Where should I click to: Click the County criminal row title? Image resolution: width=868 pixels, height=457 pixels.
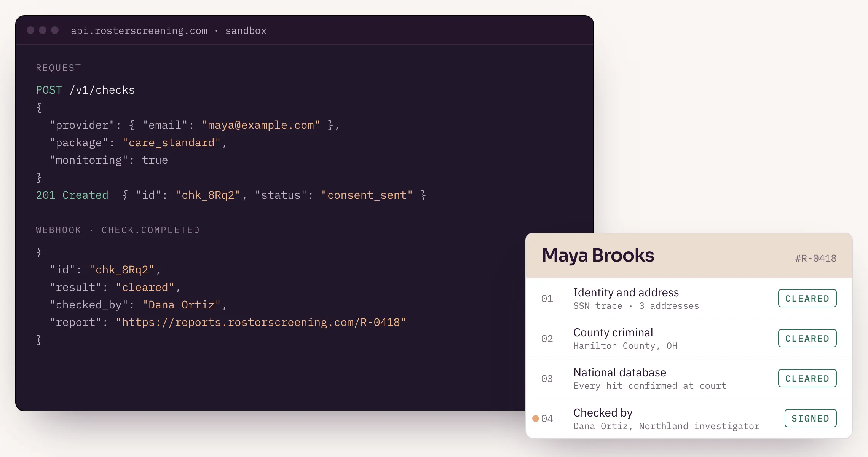point(613,332)
